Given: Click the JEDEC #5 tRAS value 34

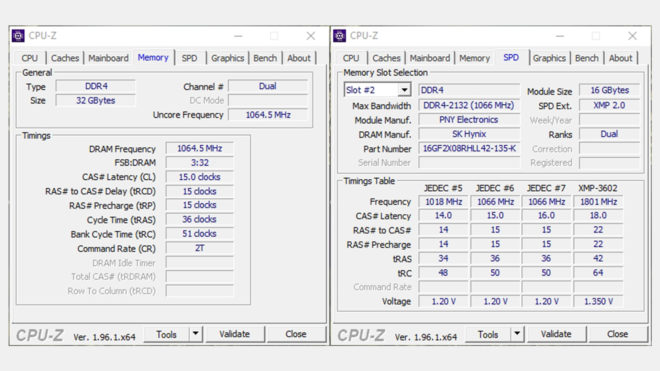Looking at the screenshot, I should 443,259.
